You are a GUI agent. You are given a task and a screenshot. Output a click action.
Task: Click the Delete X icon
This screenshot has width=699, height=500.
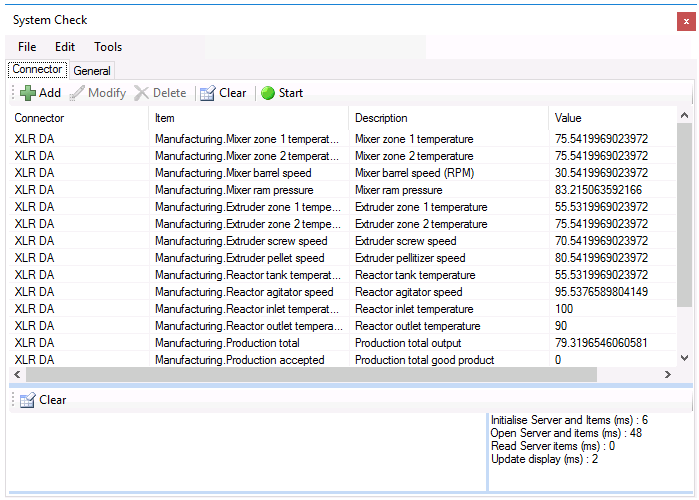coord(141,93)
